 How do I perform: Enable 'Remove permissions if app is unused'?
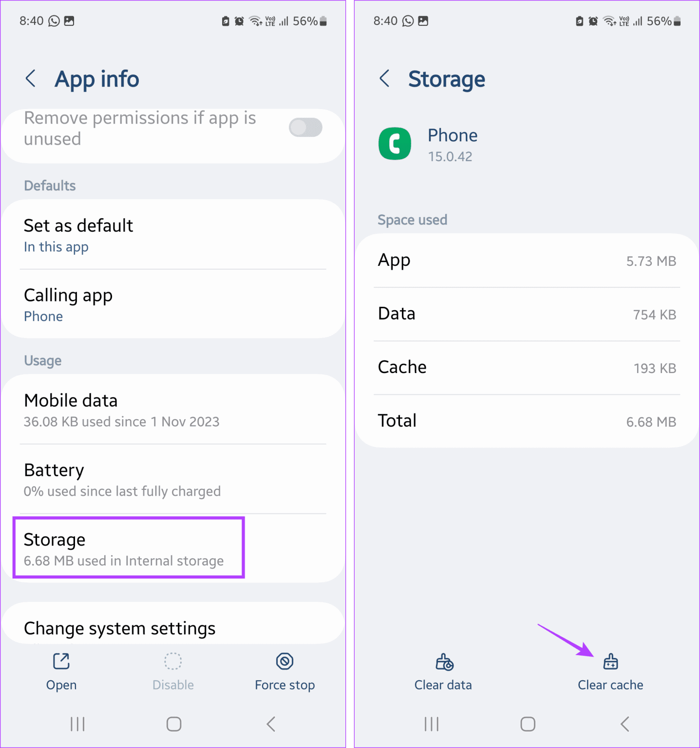(x=305, y=127)
